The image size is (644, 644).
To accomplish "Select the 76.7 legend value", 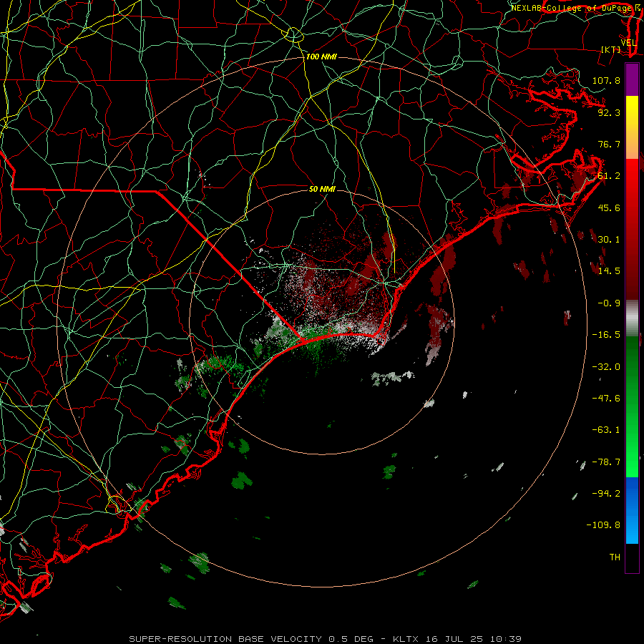I will tap(609, 144).
